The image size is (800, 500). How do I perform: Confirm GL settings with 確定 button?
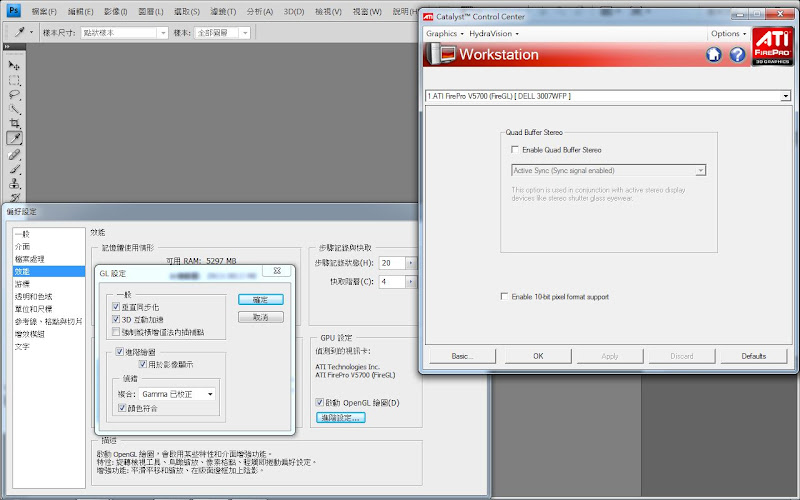pyautogui.click(x=261, y=299)
